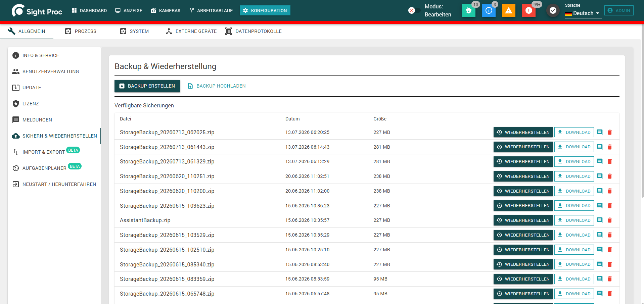644x304 pixels.
Task: Open comment for StorageBackup_20260713_061329.zip
Action: tap(600, 161)
